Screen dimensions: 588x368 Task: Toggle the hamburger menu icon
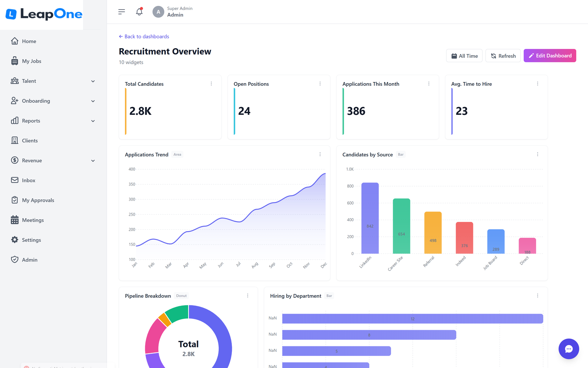tap(122, 12)
